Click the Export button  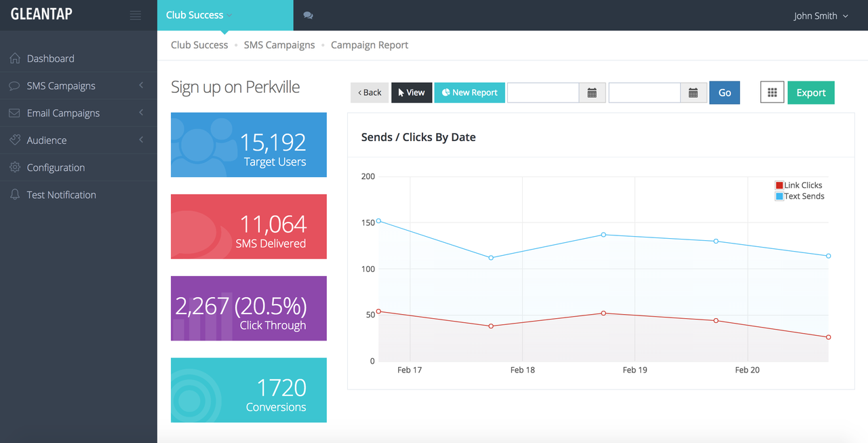pos(811,92)
